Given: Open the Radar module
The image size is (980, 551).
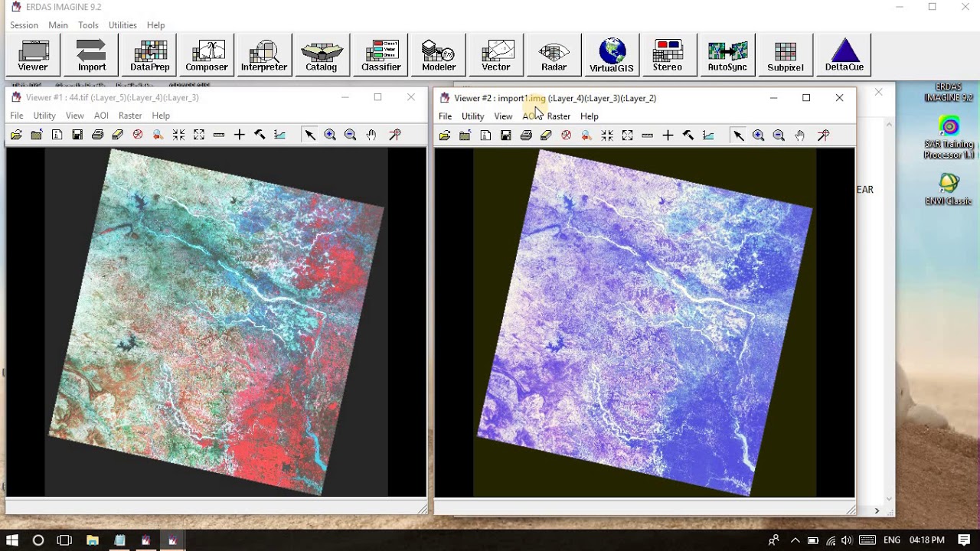Looking at the screenshot, I should pos(554,55).
